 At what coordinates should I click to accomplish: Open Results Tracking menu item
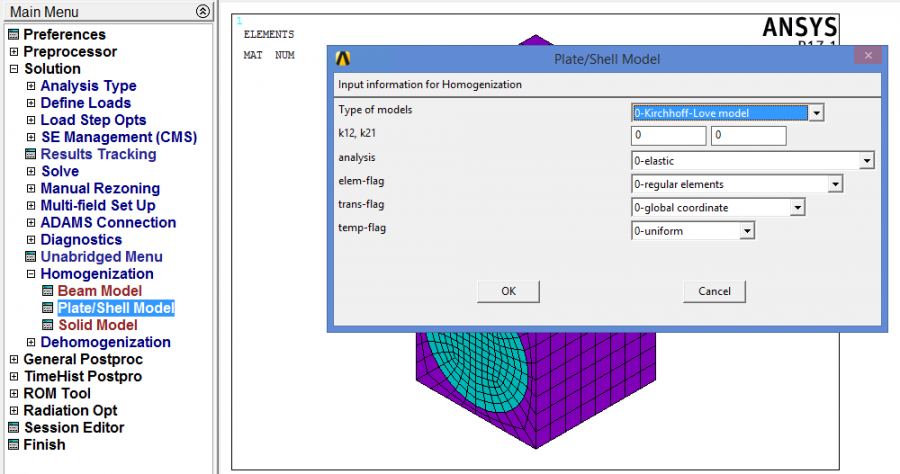(x=98, y=154)
